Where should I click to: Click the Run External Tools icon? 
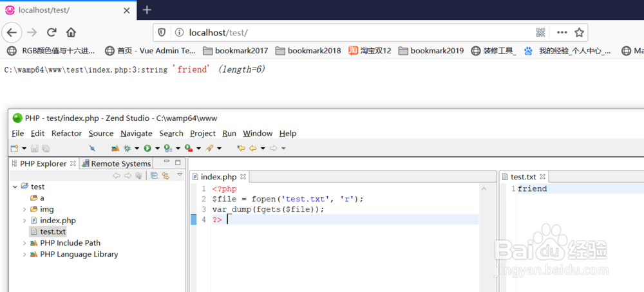[188, 148]
